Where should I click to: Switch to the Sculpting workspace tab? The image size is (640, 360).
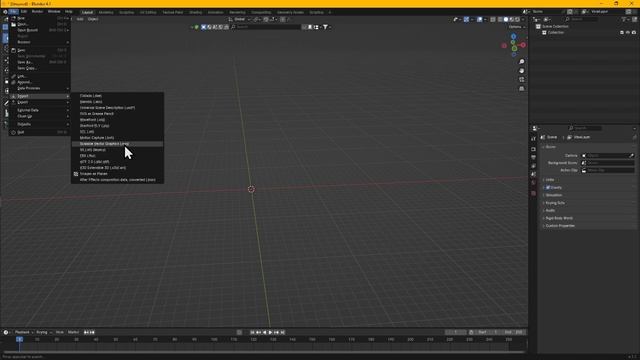(127, 12)
